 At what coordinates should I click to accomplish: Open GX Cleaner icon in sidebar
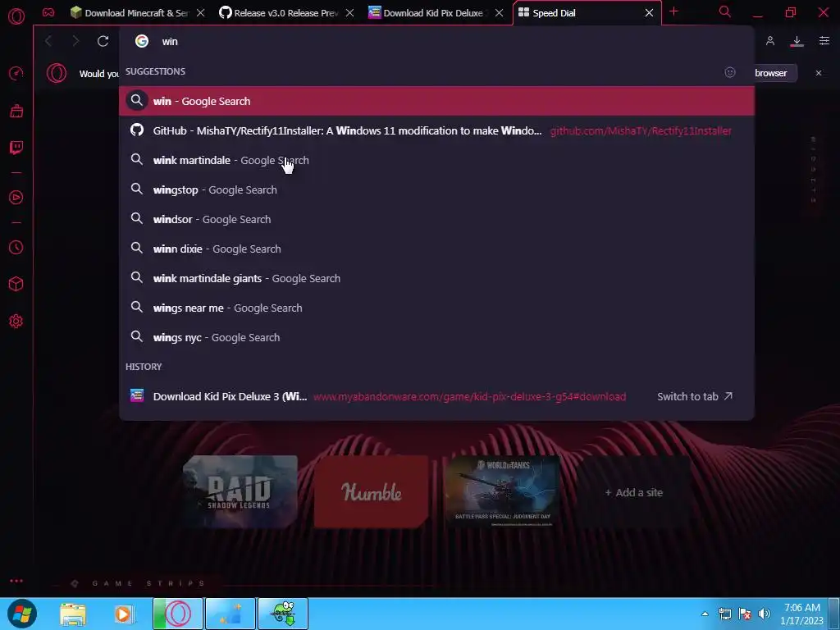(16, 111)
